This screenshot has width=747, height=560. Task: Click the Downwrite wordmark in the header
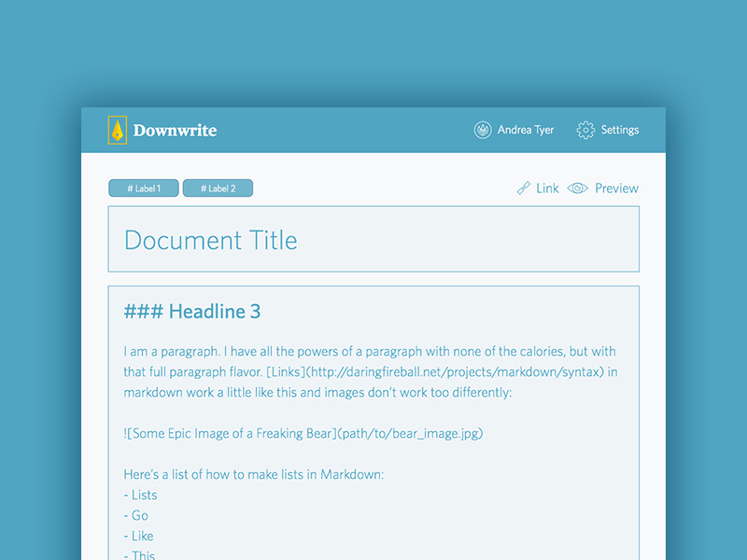(x=176, y=131)
